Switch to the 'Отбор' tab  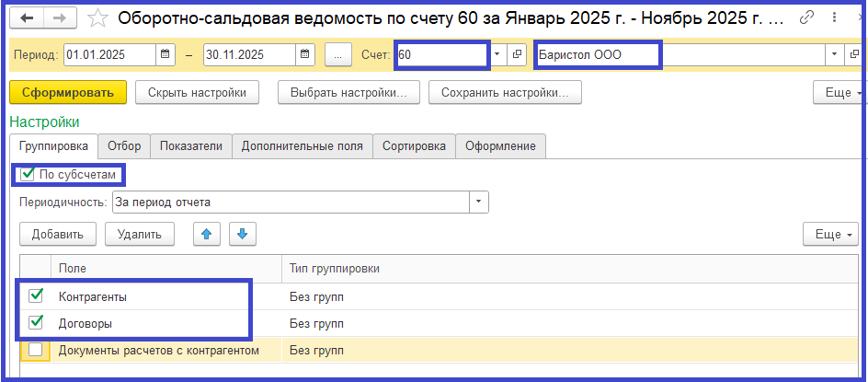pyautogui.click(x=124, y=145)
